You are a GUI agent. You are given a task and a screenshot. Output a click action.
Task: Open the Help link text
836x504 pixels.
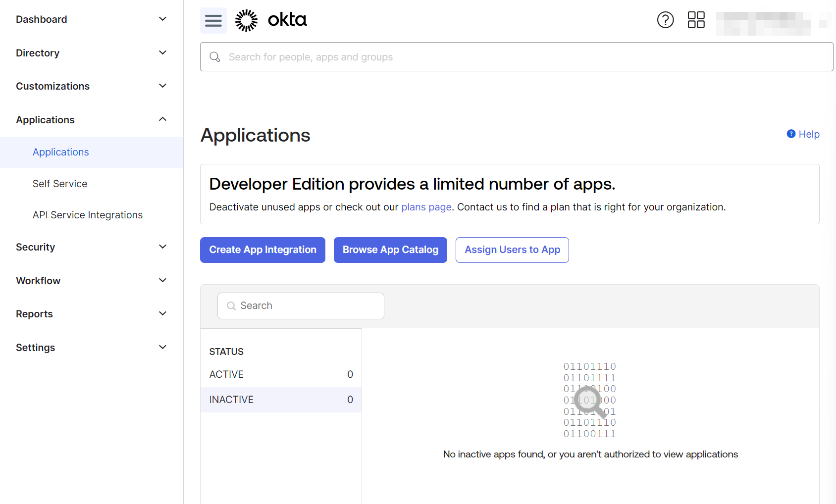tap(809, 134)
